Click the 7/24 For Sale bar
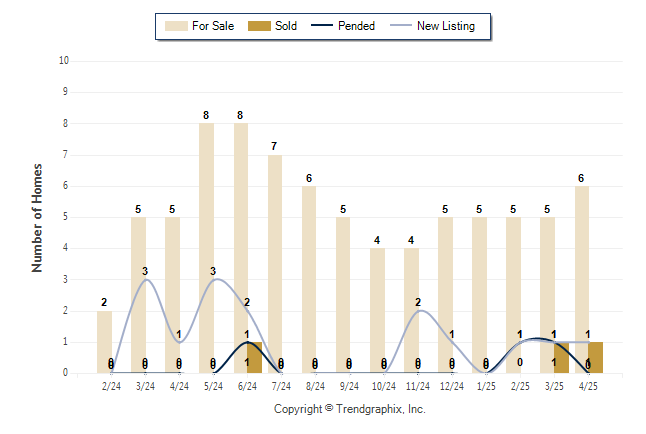The image size is (646, 434). [275, 264]
